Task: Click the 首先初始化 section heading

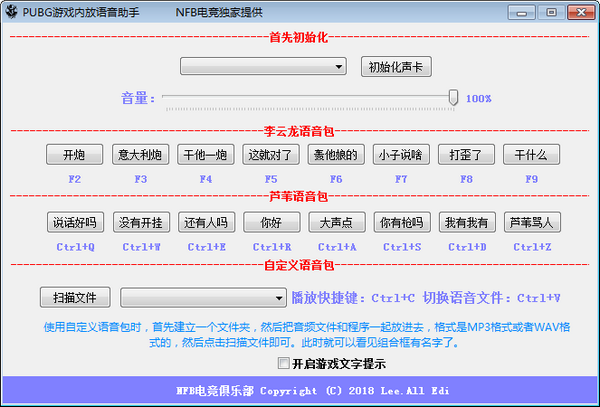Action: (298, 37)
